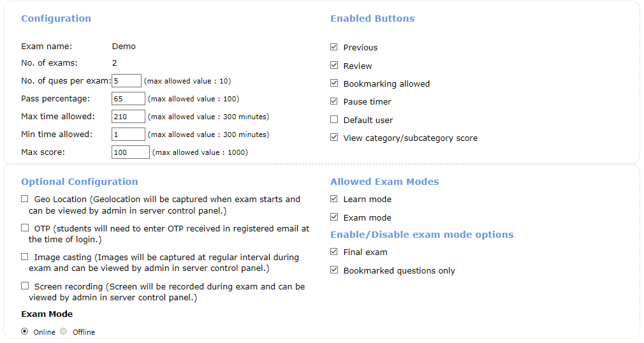This screenshot has height=343, width=644.
Task: Disable the Final exam option
Action: point(334,252)
